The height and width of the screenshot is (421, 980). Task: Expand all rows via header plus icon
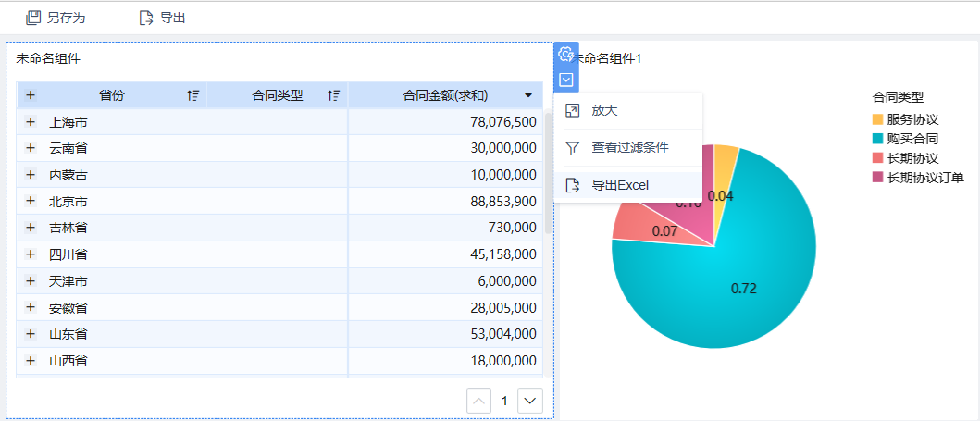point(30,95)
